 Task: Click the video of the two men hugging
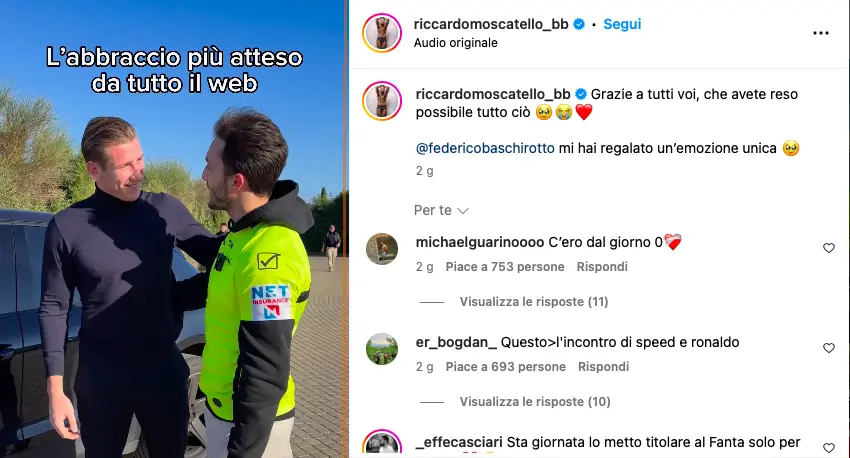(x=173, y=229)
